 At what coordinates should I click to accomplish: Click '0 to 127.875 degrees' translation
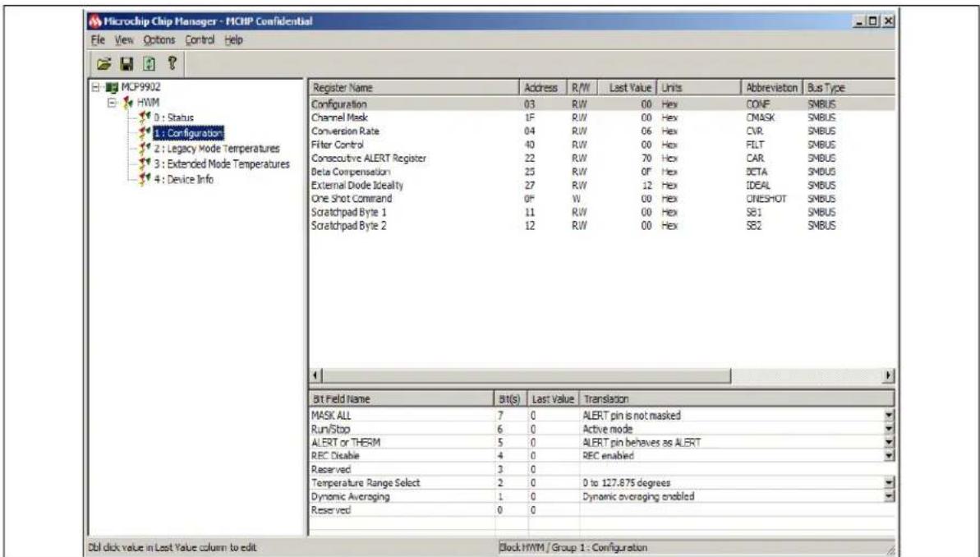click(626, 483)
